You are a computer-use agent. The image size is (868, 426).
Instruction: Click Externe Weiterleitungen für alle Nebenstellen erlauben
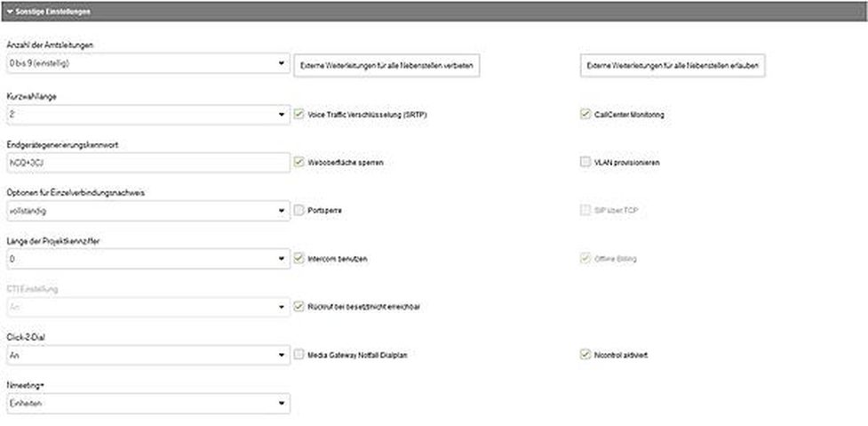coord(673,66)
